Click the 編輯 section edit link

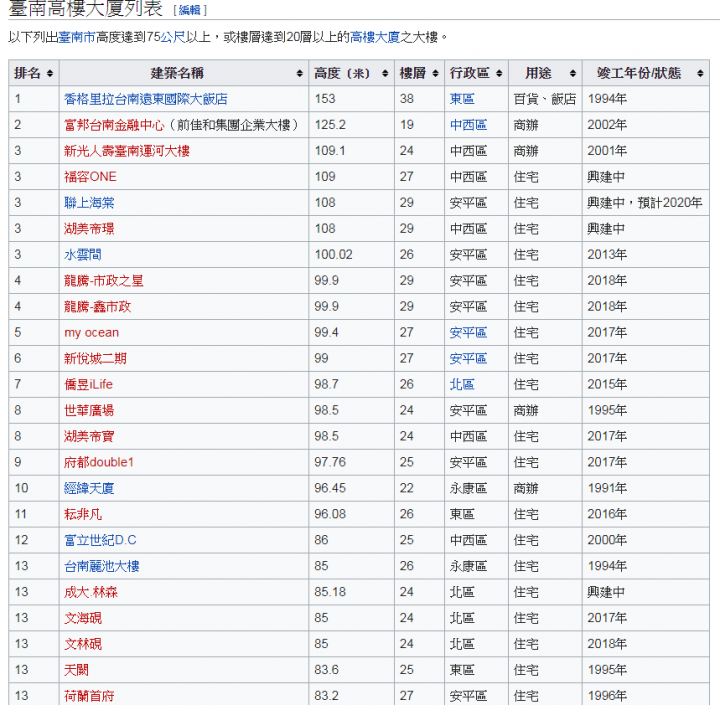pyautogui.click(x=190, y=10)
